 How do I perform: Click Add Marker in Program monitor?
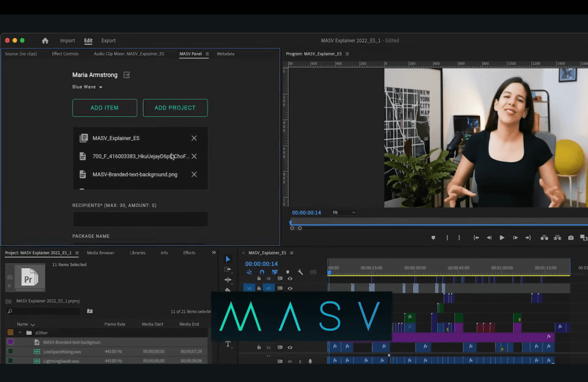click(433, 237)
